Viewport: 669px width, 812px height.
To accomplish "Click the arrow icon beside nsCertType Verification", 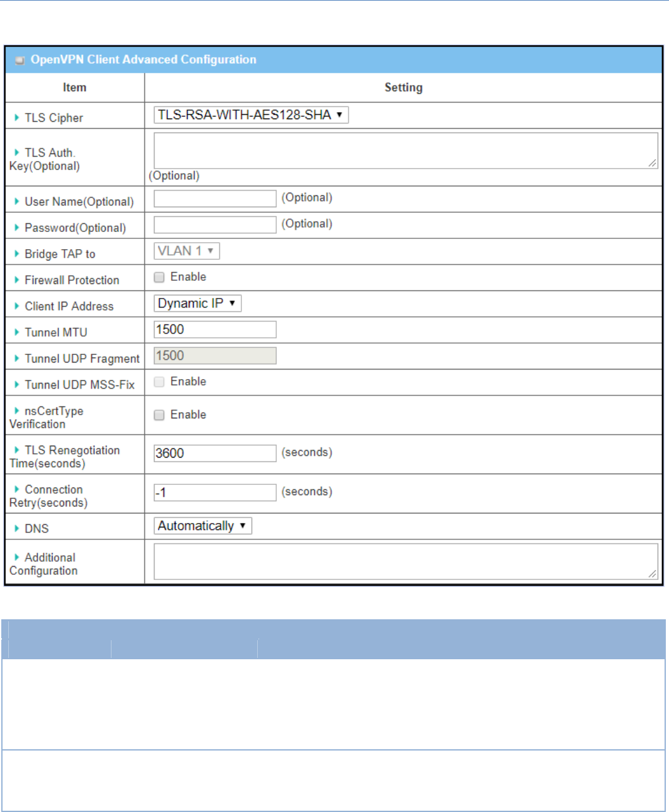I will tap(16, 410).
